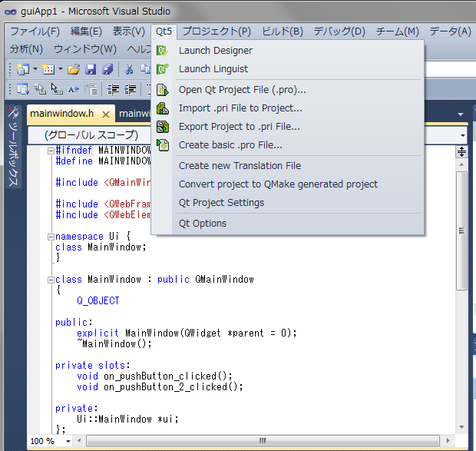The height and width of the screenshot is (451, 476).
Task: Open the デバッグ(D) menu
Action: pyautogui.click(x=339, y=32)
